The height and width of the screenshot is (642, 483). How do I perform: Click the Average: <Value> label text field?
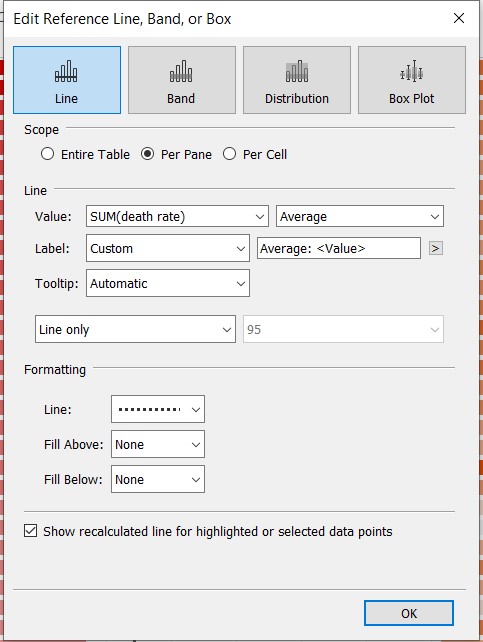point(339,248)
